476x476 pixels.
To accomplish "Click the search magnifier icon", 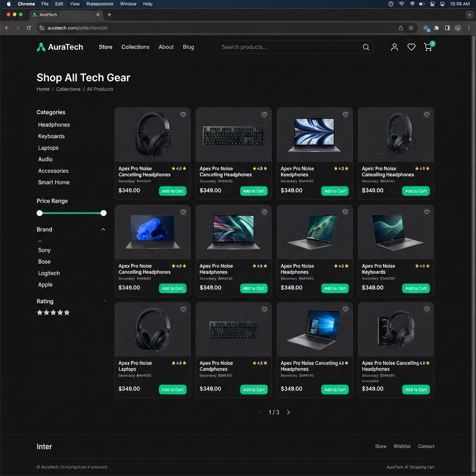I will point(366,47).
